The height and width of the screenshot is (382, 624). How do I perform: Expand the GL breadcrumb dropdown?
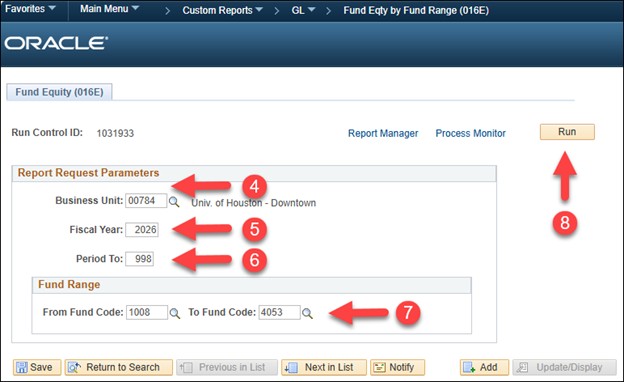tap(303, 10)
